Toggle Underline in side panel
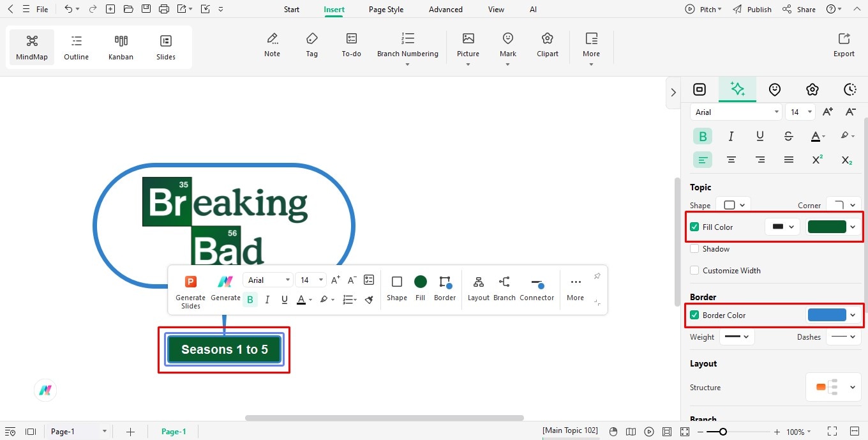The image size is (868, 440). click(759, 136)
